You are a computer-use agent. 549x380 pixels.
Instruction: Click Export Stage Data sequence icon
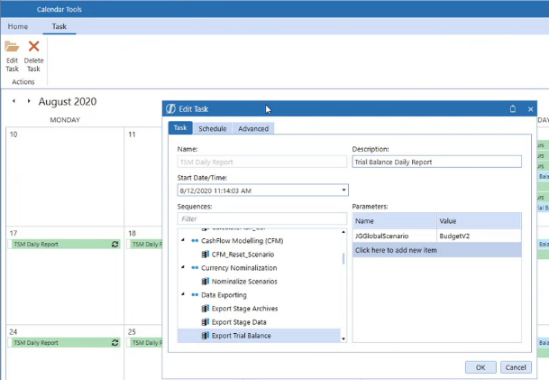pos(206,322)
